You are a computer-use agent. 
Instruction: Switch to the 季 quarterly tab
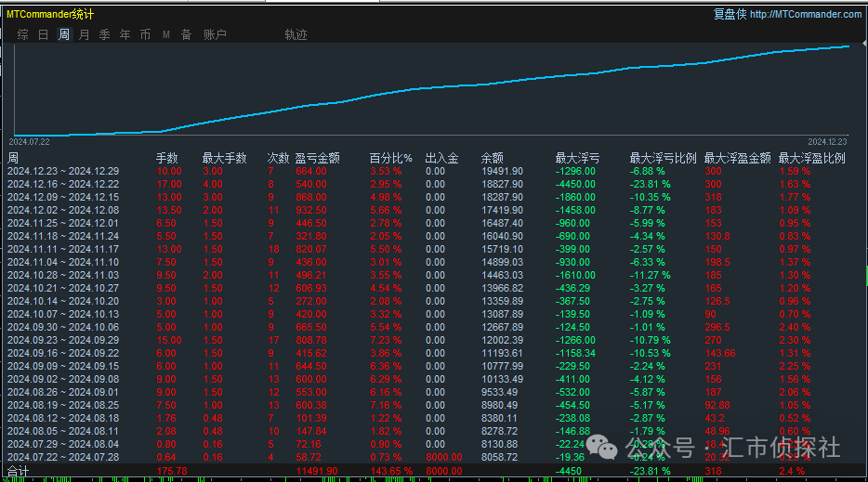point(105,35)
